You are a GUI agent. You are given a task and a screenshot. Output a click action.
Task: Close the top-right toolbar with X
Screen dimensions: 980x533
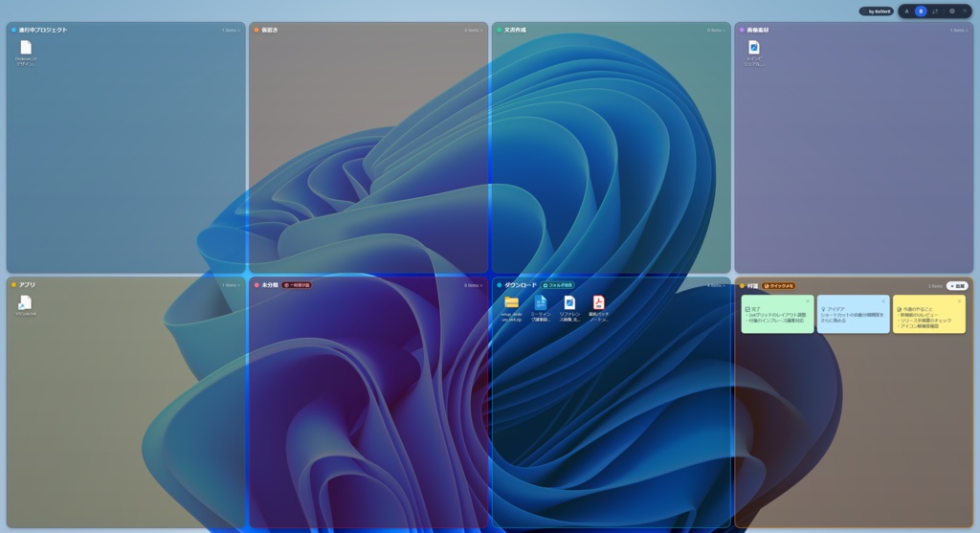pyautogui.click(x=965, y=11)
